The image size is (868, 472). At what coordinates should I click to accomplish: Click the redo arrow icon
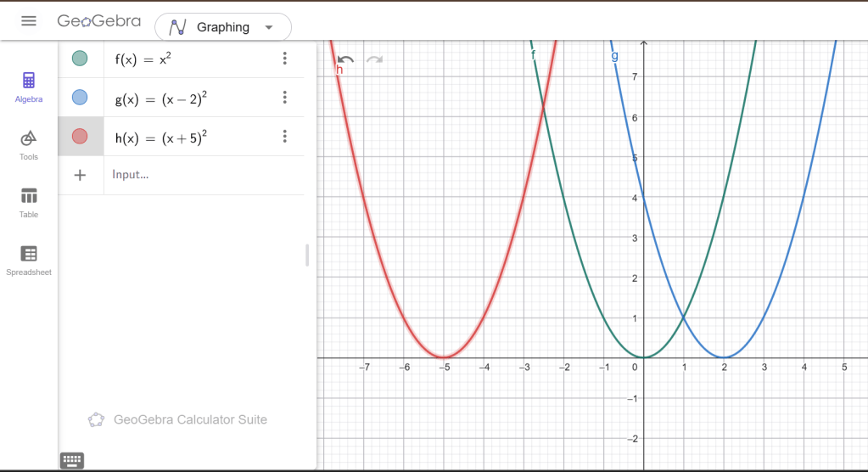click(374, 59)
